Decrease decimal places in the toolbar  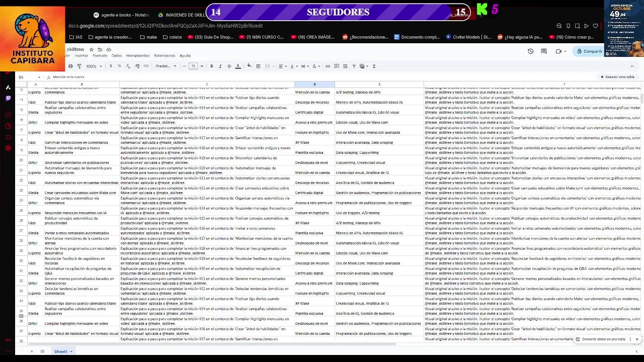point(128,66)
